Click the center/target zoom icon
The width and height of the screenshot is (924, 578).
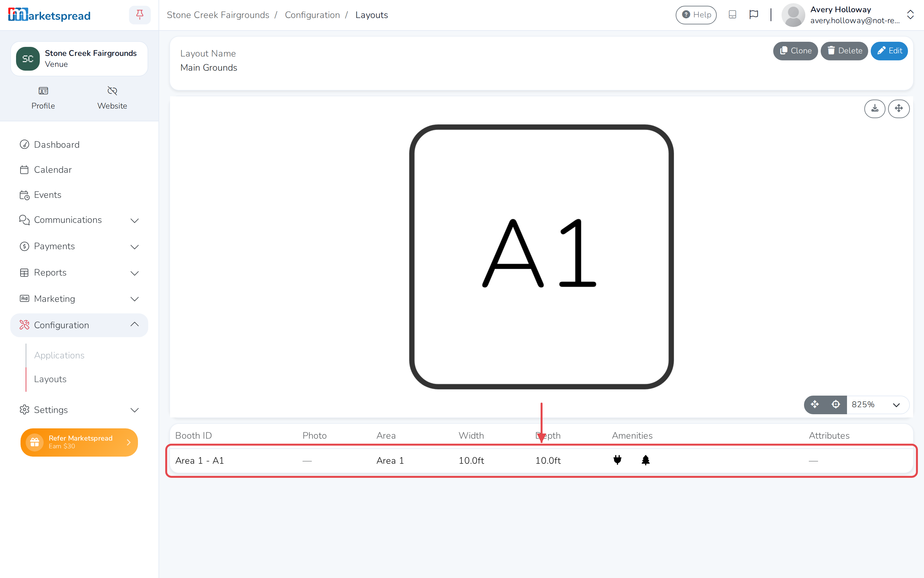click(x=836, y=405)
